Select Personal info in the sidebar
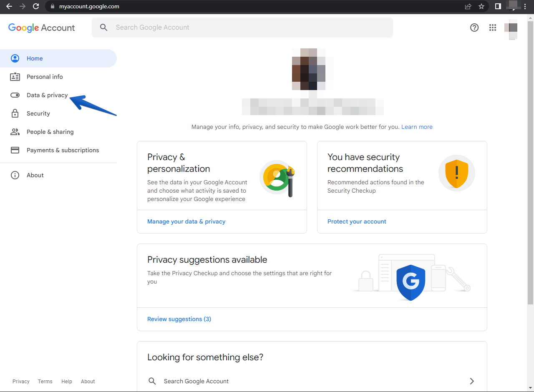Image resolution: width=534 pixels, height=392 pixels. pos(45,77)
